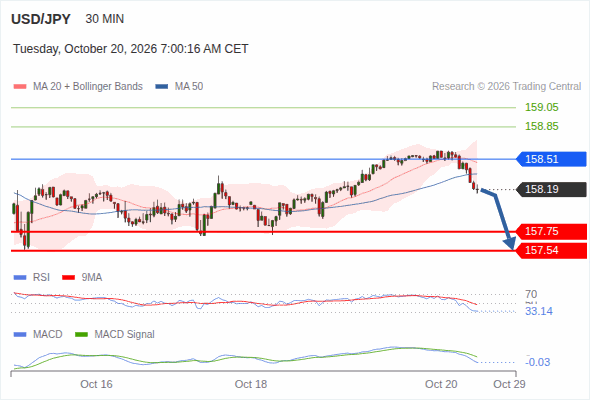Click the MA 50 legend label
The height and width of the screenshot is (400, 590).
click(189, 87)
